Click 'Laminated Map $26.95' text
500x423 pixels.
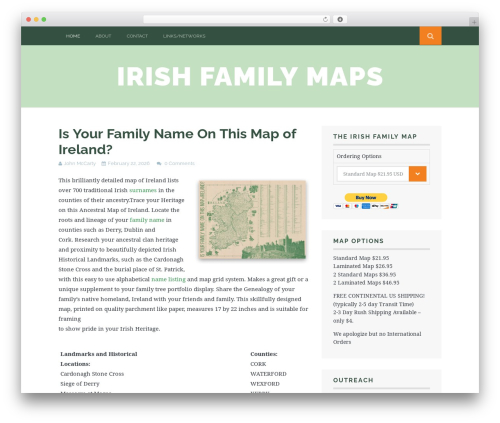tap(362, 266)
